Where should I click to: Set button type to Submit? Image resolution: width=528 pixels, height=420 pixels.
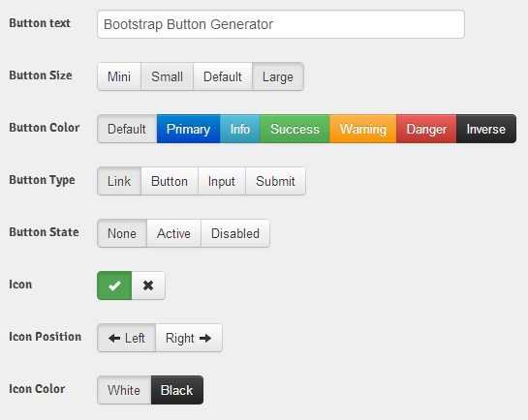275,181
